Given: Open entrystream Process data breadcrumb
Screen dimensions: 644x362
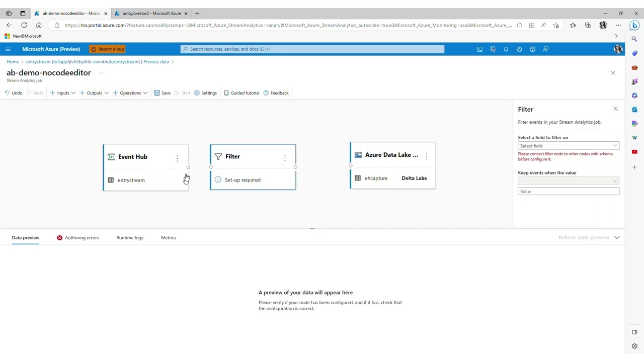Looking at the screenshot, I should (x=98, y=62).
